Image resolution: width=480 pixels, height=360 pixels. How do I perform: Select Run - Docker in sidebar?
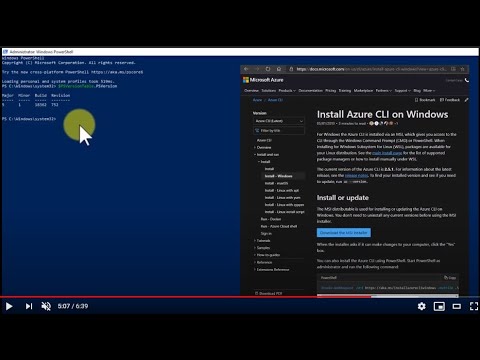[x=271, y=219]
